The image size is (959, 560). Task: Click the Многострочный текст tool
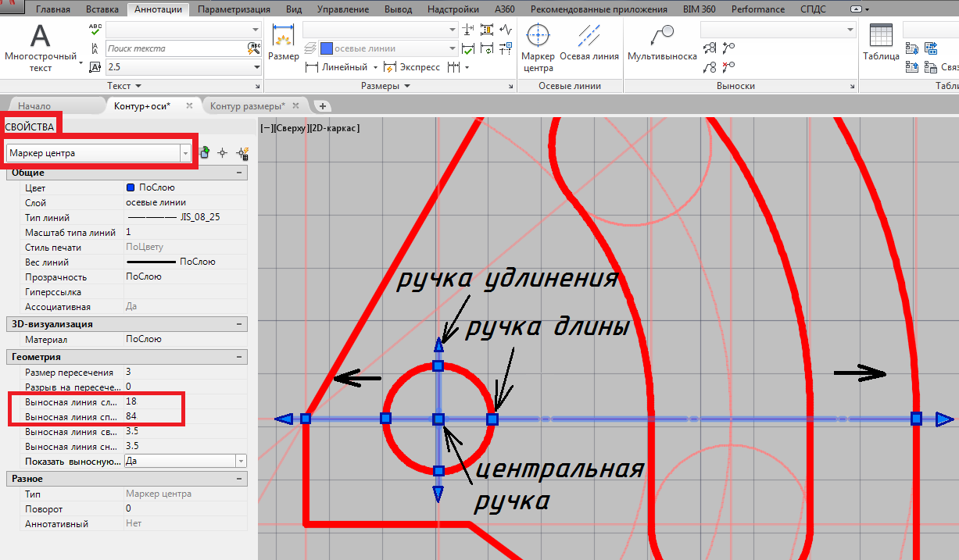tap(41, 48)
